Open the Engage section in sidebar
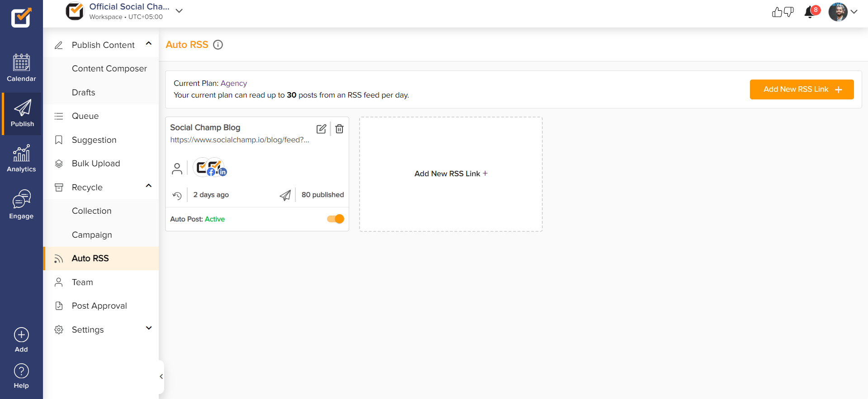This screenshot has height=399, width=868. [21, 205]
